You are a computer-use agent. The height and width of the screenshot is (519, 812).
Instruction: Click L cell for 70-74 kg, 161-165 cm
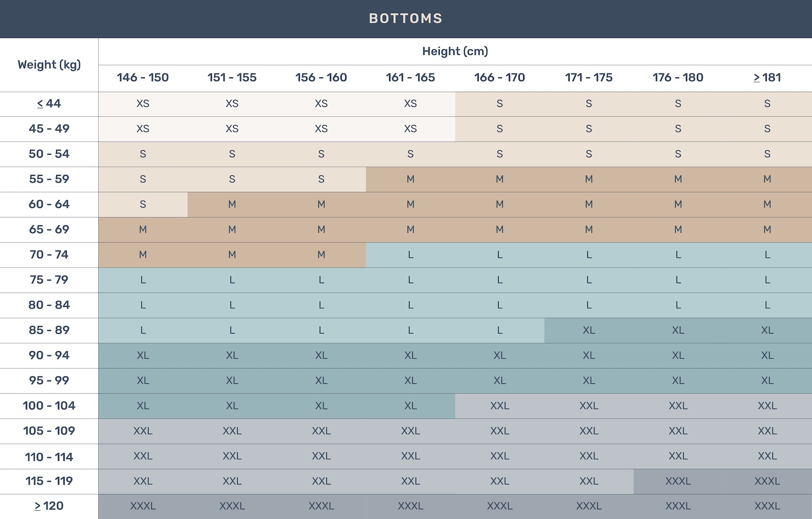point(410,255)
